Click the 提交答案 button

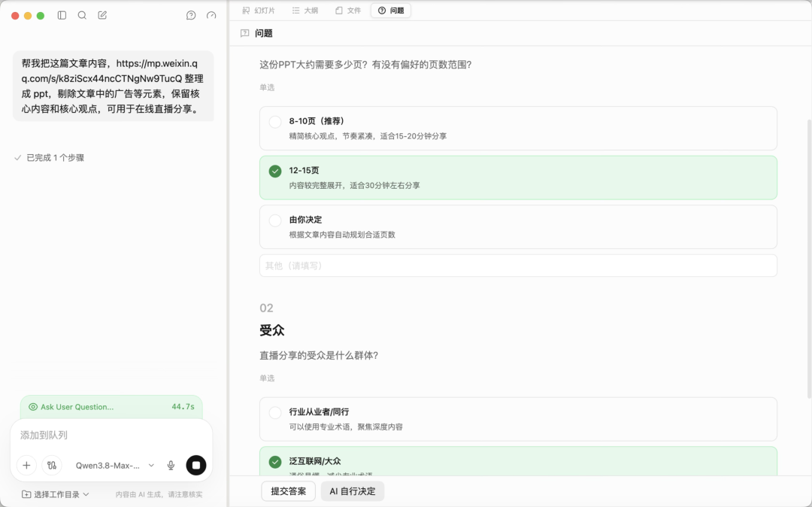289,491
